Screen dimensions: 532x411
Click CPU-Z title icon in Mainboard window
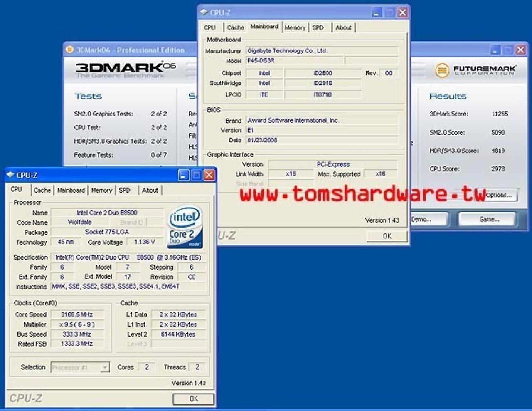tap(204, 12)
